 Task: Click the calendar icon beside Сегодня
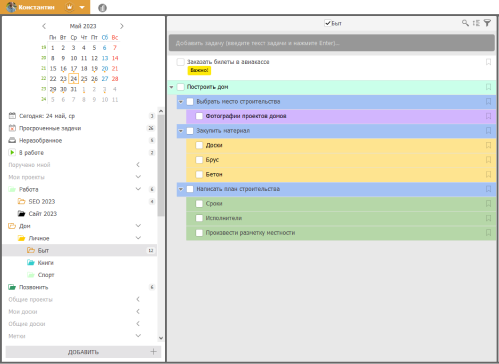[x=12, y=116]
